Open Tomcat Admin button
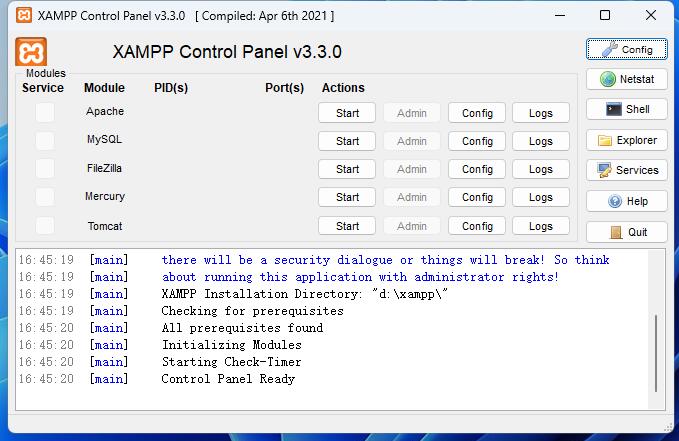Screen dimensions: 679x441 point(412,226)
